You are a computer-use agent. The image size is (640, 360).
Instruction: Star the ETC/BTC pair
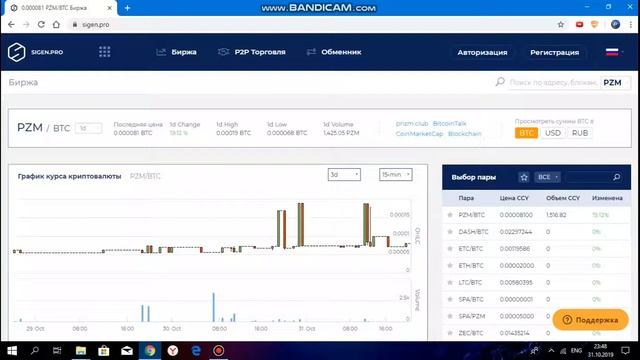coord(450,249)
